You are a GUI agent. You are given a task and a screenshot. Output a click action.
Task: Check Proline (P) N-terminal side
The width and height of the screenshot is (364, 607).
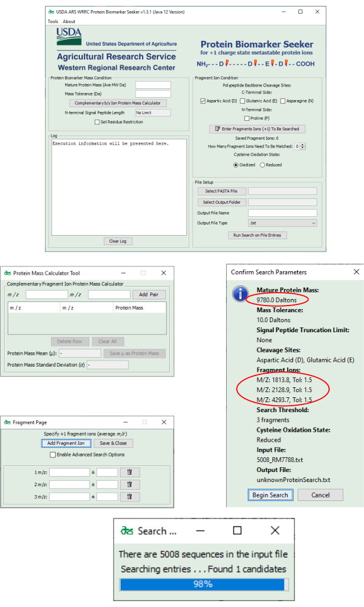tap(247, 118)
